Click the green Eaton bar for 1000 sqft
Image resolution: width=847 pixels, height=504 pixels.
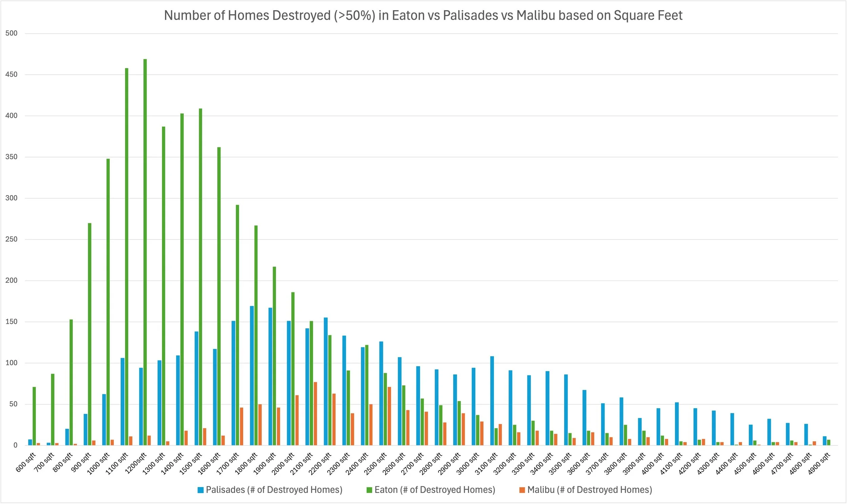tap(108, 302)
